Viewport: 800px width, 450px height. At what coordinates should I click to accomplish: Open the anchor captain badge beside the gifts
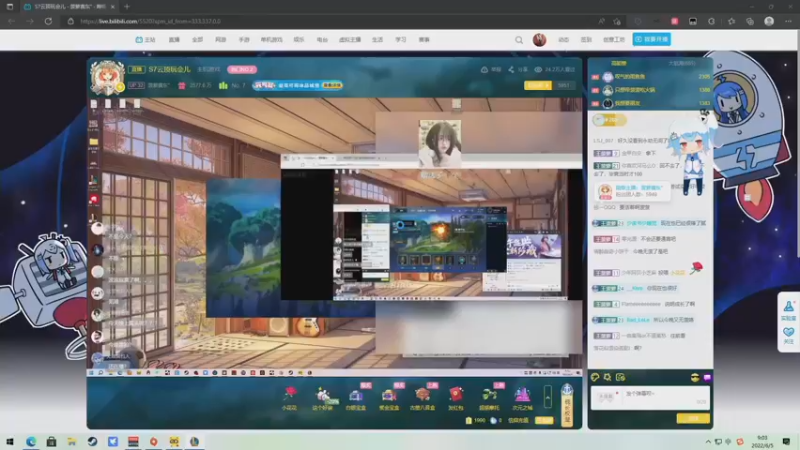click(567, 405)
